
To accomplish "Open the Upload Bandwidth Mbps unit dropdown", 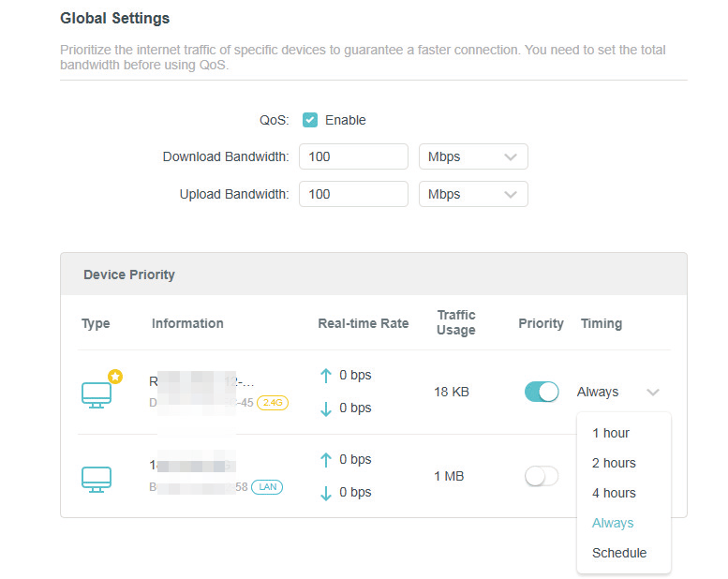I will click(473, 194).
